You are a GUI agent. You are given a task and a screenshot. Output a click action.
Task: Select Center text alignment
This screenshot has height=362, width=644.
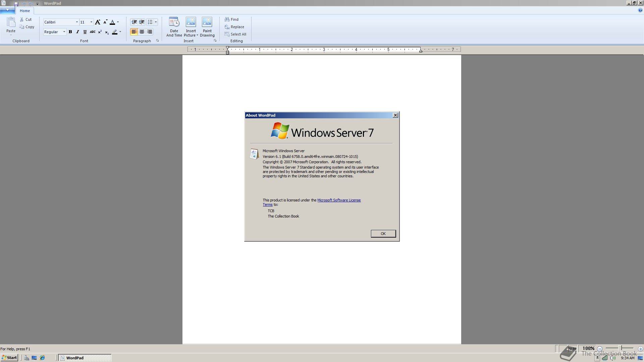[142, 32]
